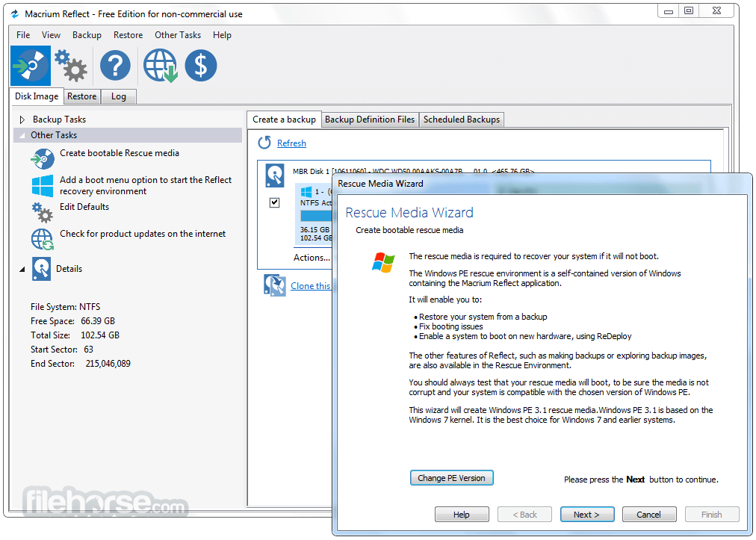This screenshot has height=540, width=756.
Task: Click the Macrium Reflect title bar app icon
Action: coord(15,14)
